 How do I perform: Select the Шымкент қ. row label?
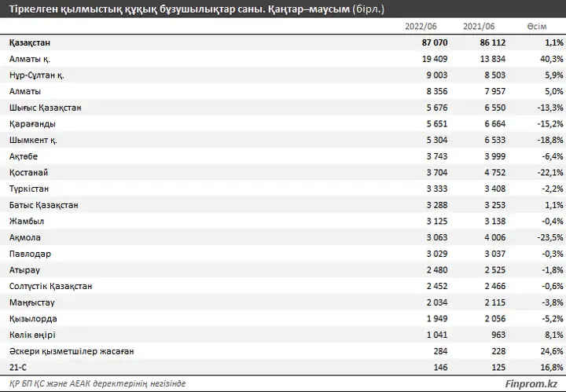point(33,140)
